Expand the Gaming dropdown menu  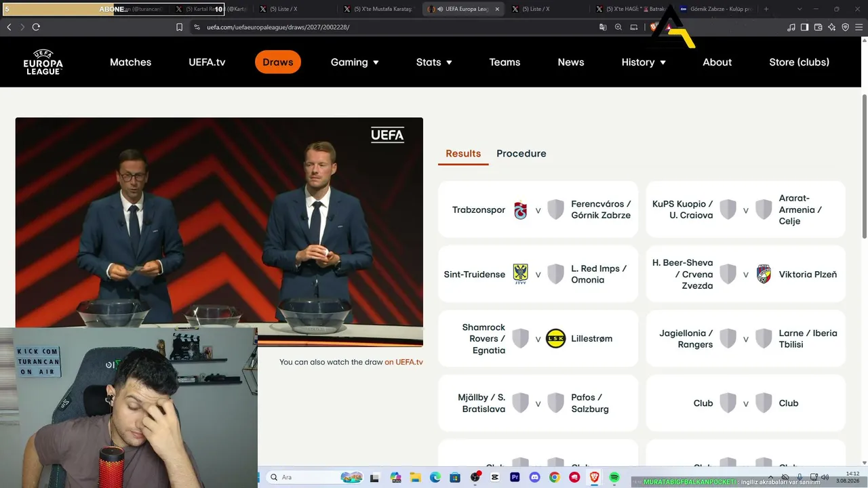(x=355, y=62)
